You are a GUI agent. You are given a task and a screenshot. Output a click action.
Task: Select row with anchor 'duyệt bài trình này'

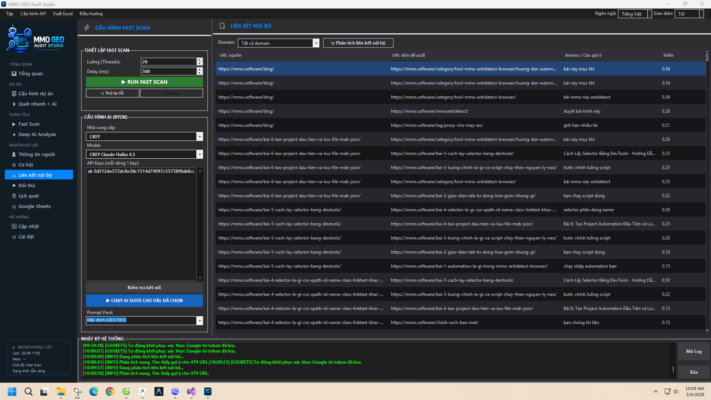(460, 111)
